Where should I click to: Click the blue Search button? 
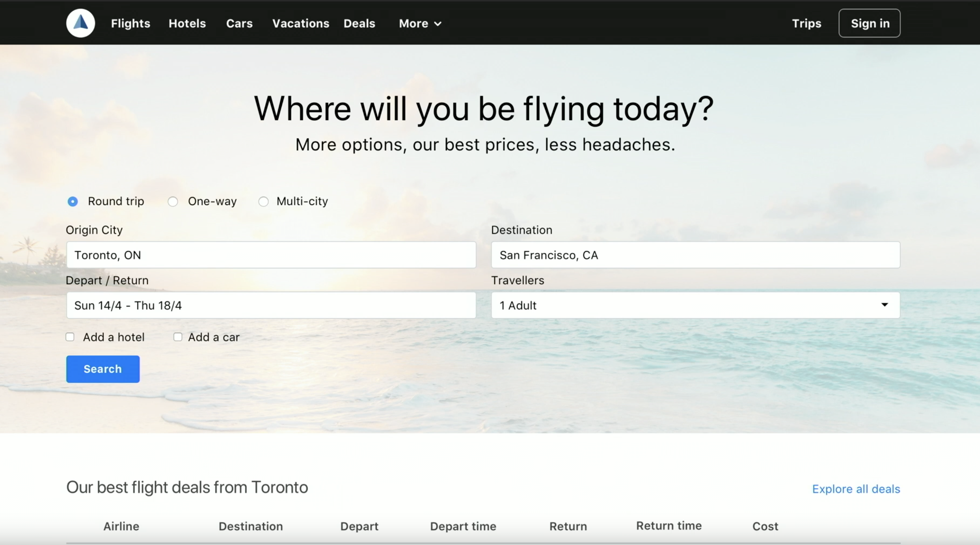103,369
